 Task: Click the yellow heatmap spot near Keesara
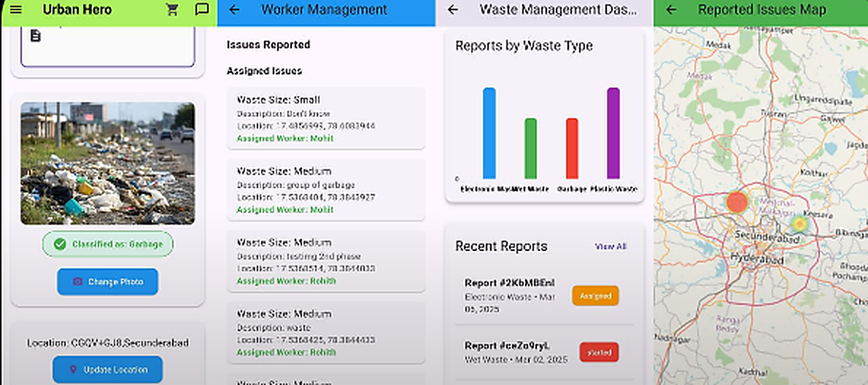tap(799, 223)
